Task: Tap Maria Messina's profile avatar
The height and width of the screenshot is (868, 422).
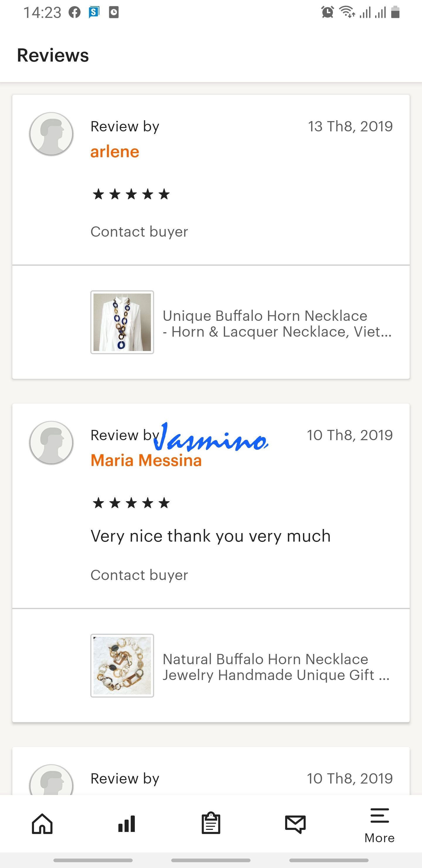Action: coord(51,443)
